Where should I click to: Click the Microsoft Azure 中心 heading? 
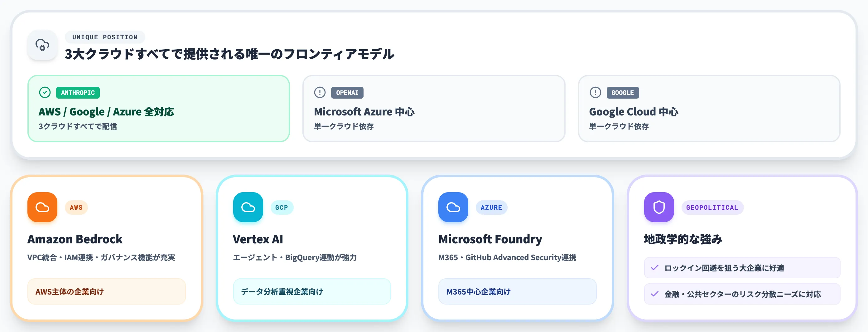pyautogui.click(x=364, y=112)
